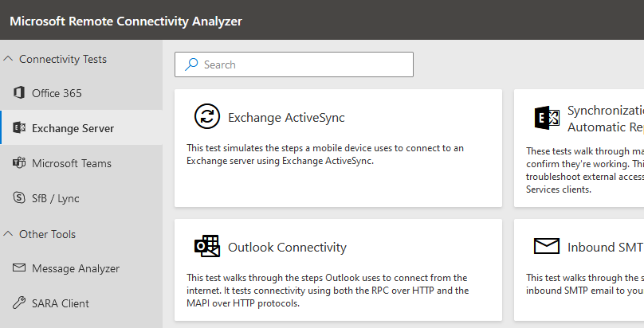Click the Exchange Server sidebar icon
Screen dimensions: 644x328
tap(19, 128)
